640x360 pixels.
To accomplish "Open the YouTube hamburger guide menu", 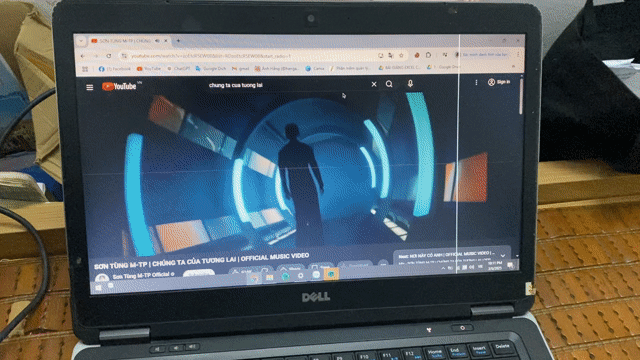I will 90,87.
